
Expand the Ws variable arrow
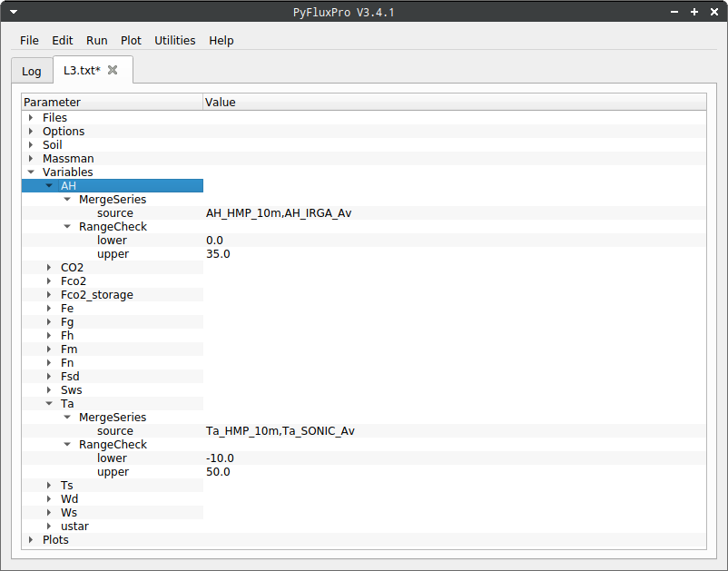click(x=49, y=513)
